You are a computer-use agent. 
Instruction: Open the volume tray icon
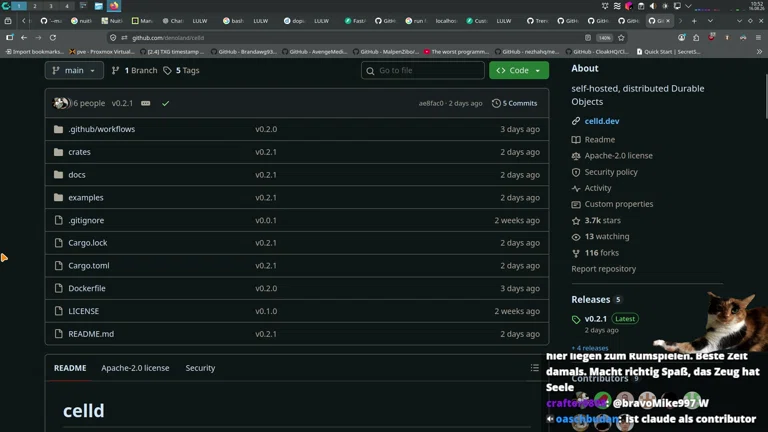pos(653,6)
